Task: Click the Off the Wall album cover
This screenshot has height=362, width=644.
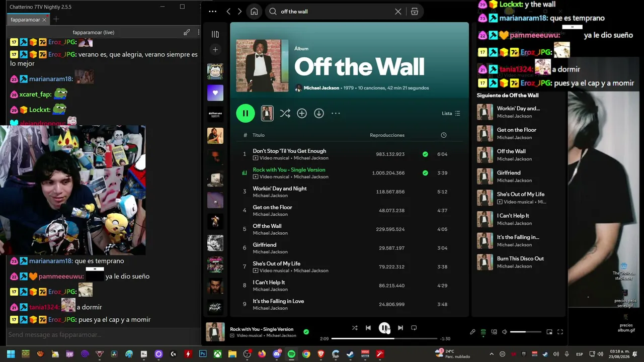Action: tap(262, 66)
